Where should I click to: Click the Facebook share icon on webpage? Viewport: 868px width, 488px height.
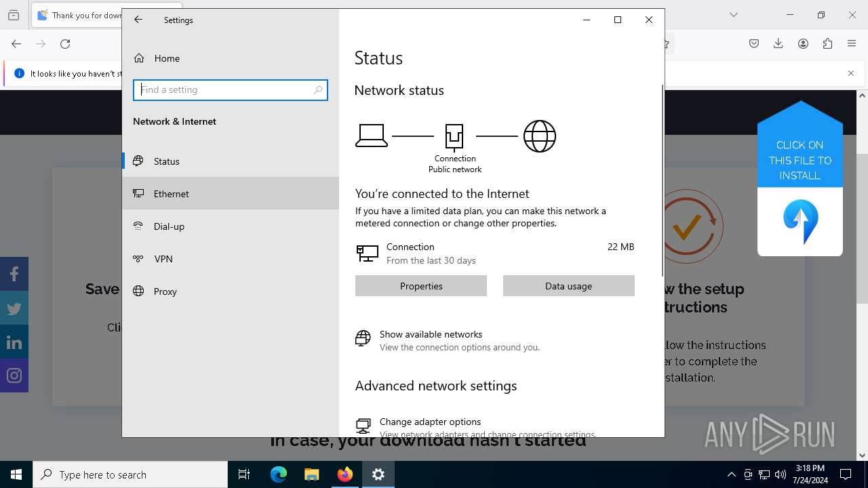14,274
